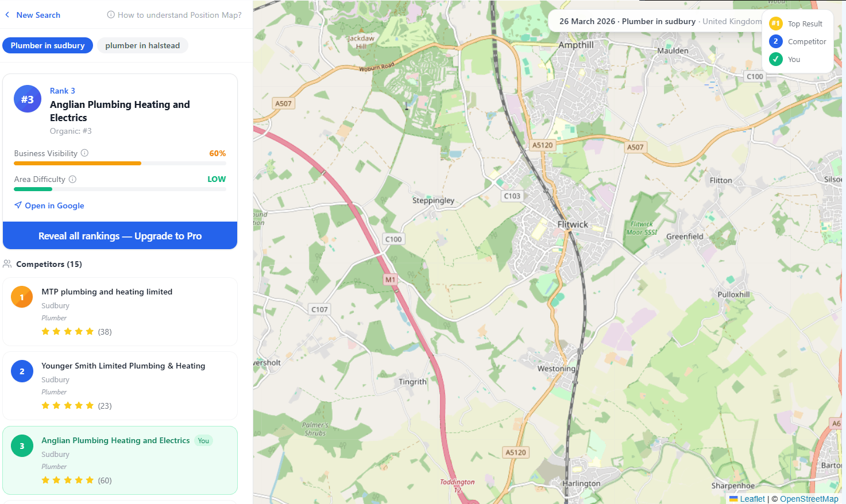
Task: Select the Plumber in sudbury keyword tab
Action: [48, 45]
